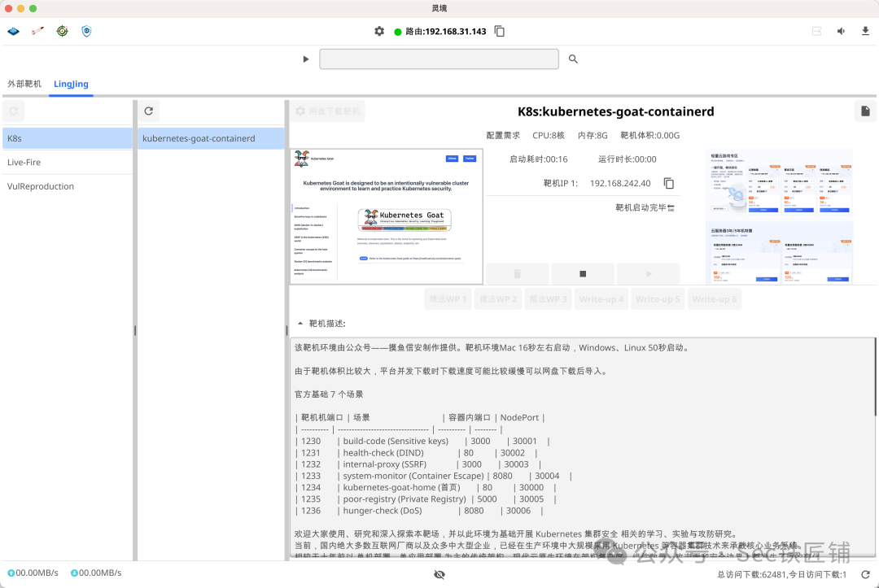Click the 内存:8G requirement text

point(593,136)
